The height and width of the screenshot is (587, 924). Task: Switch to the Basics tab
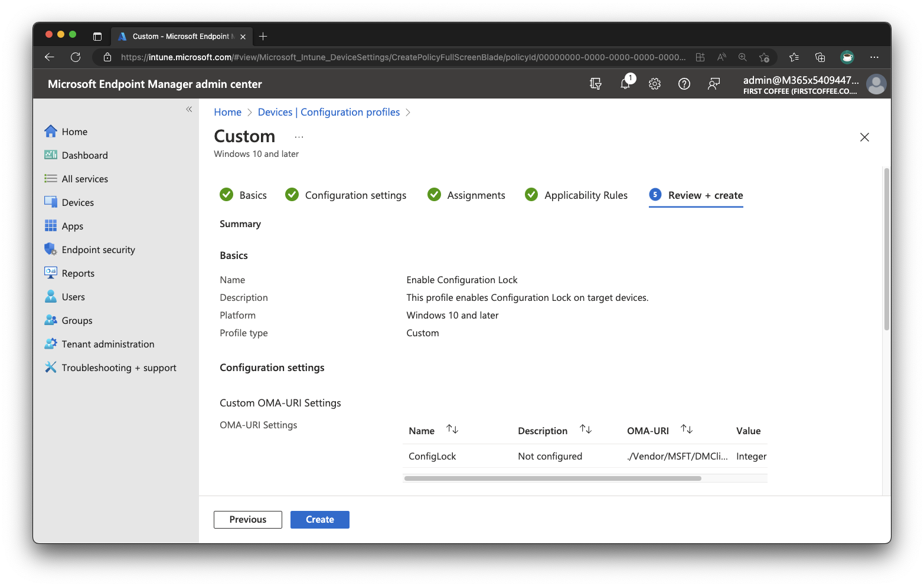253,195
